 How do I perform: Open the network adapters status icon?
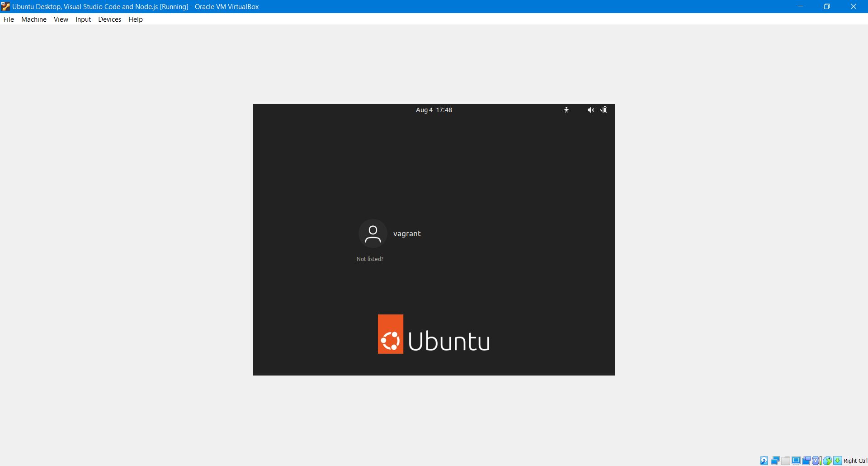click(775, 461)
